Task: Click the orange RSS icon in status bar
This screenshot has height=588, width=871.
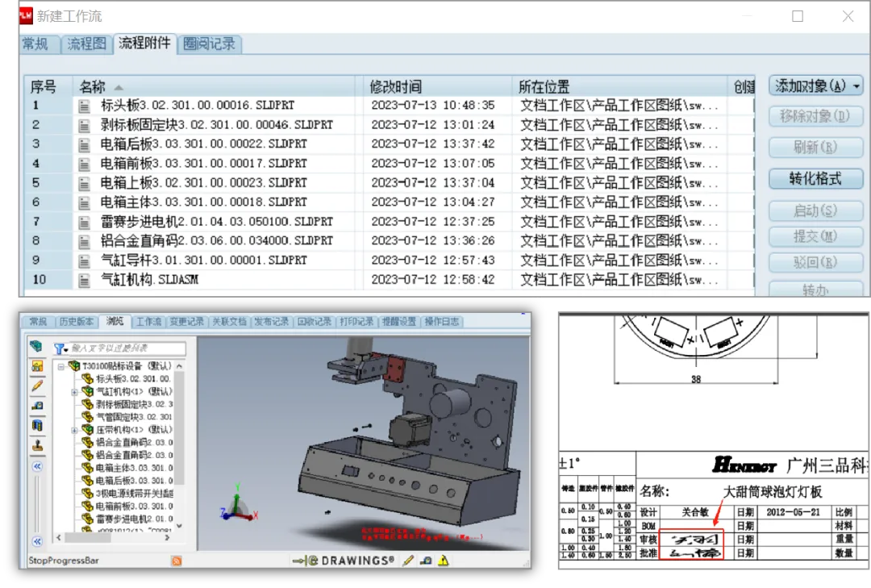Action: pos(176,561)
